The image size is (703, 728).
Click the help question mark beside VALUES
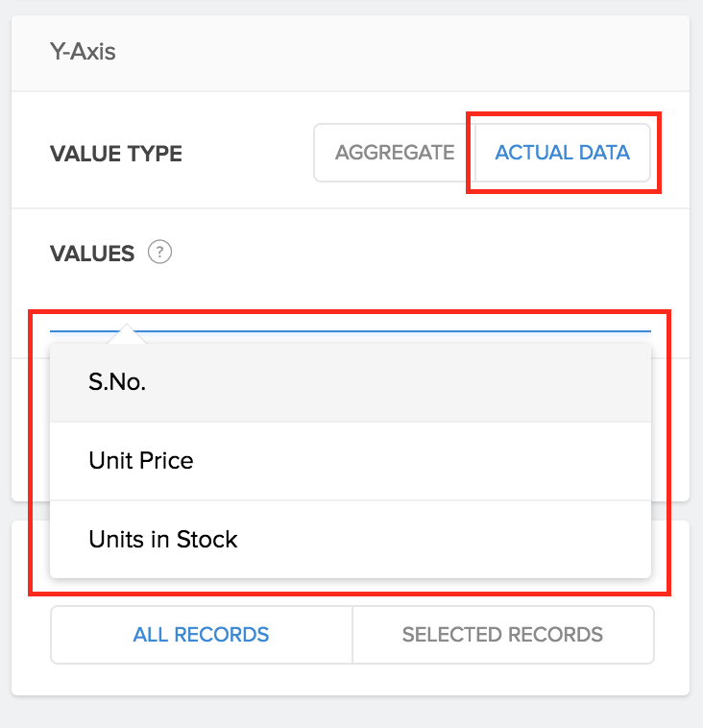coord(159,254)
